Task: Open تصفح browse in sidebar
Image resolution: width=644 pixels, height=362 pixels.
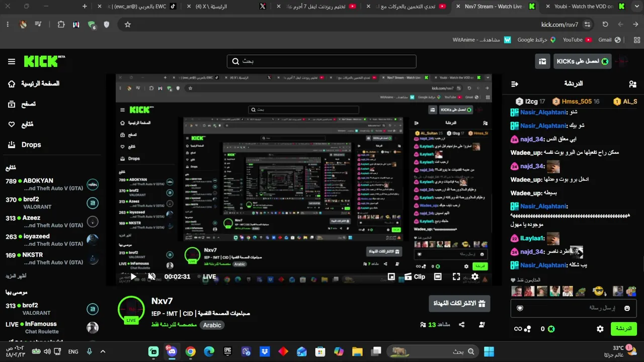Action: pos(22,104)
